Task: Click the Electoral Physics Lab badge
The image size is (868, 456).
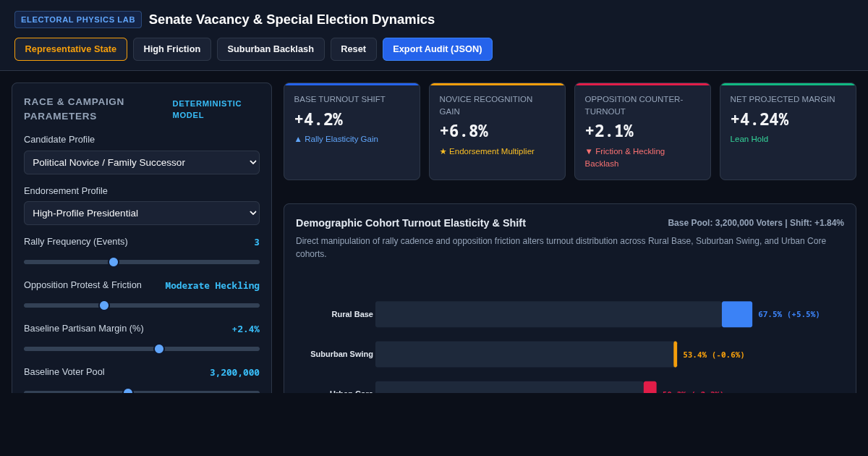Action: point(78,20)
